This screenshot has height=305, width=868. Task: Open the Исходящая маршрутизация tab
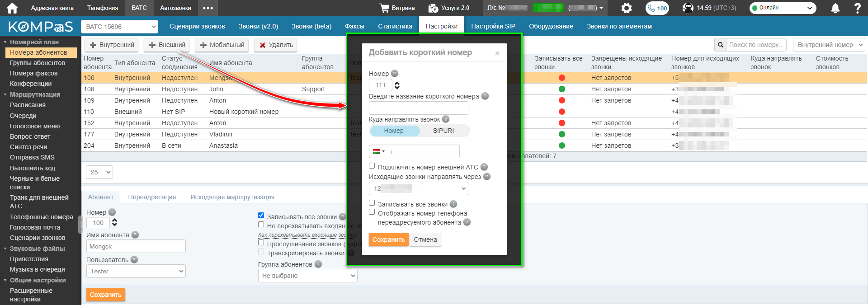point(232,197)
